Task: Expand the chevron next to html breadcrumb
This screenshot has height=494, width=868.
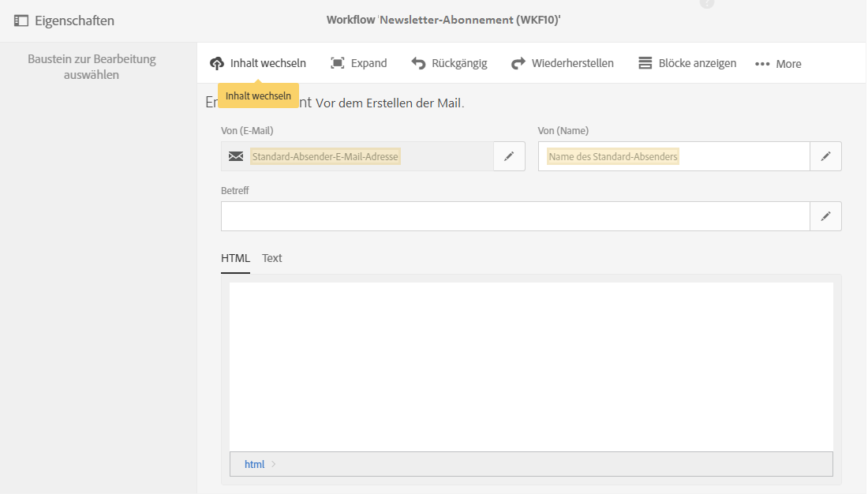Action: point(274,464)
